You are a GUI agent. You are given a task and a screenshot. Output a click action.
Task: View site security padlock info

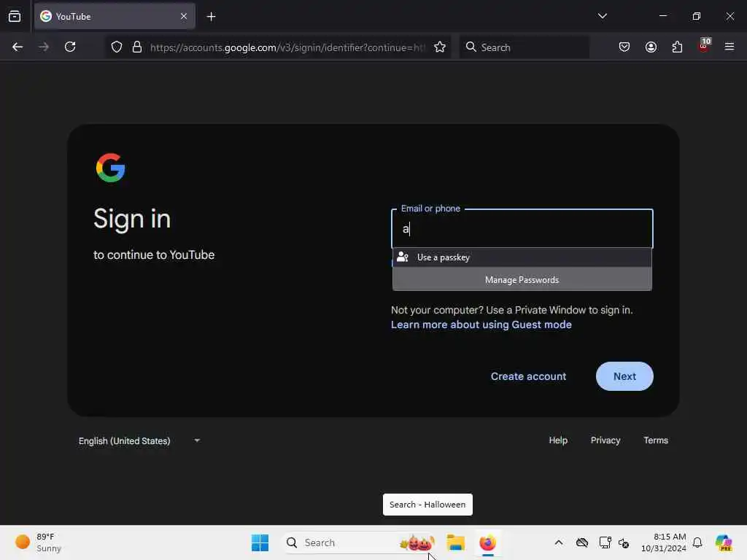137,47
